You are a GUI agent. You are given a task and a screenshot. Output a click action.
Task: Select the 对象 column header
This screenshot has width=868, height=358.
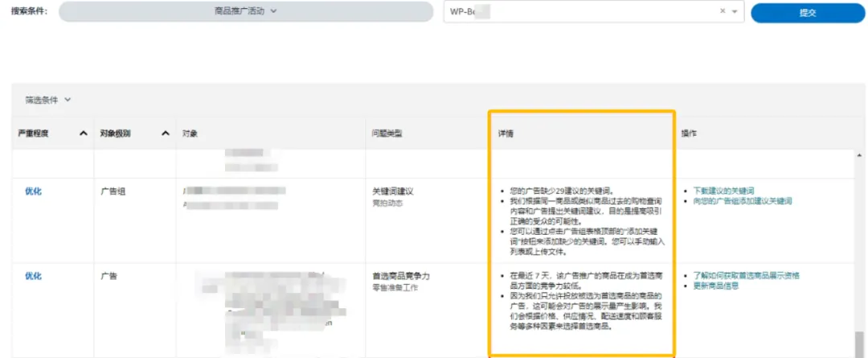(190, 134)
